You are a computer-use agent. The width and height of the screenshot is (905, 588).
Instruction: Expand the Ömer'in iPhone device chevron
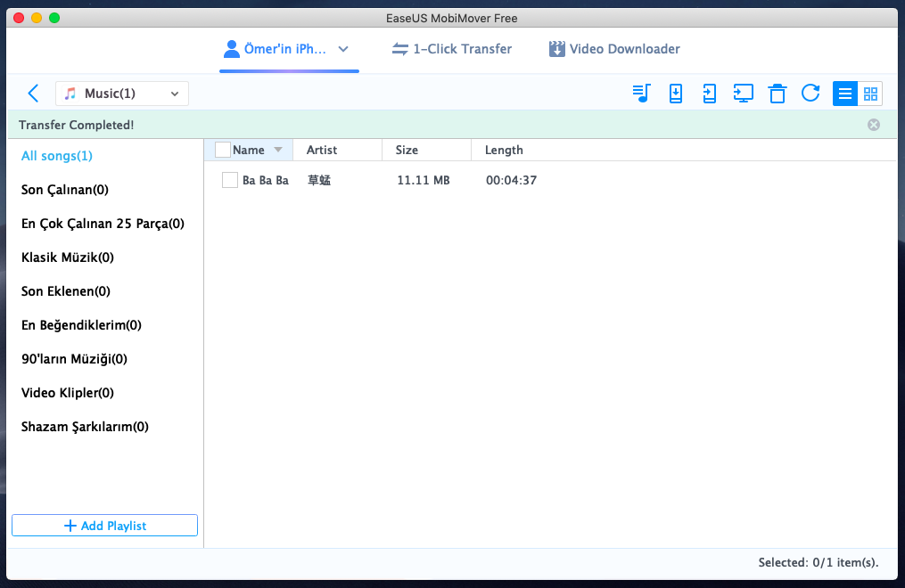(x=343, y=49)
